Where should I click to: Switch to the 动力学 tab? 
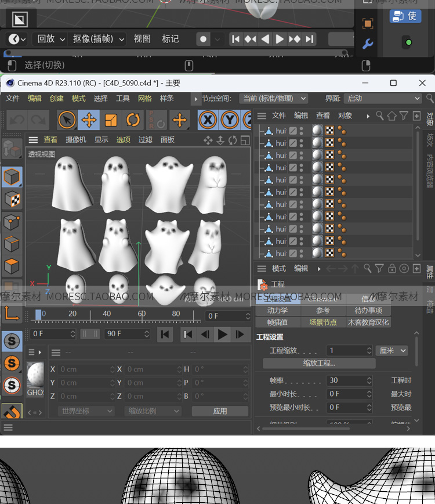(x=278, y=311)
